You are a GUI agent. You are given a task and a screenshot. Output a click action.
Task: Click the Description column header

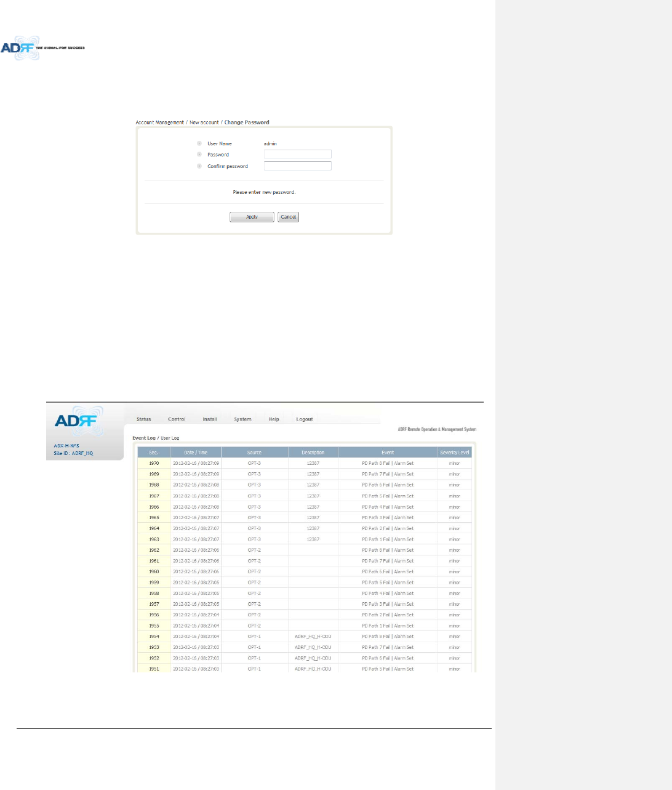tap(313, 453)
